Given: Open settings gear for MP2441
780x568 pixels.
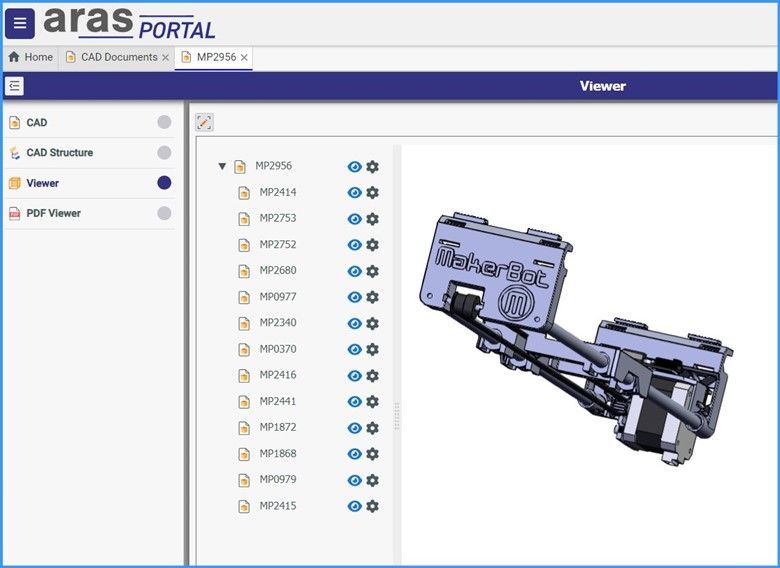Looking at the screenshot, I should tap(372, 402).
